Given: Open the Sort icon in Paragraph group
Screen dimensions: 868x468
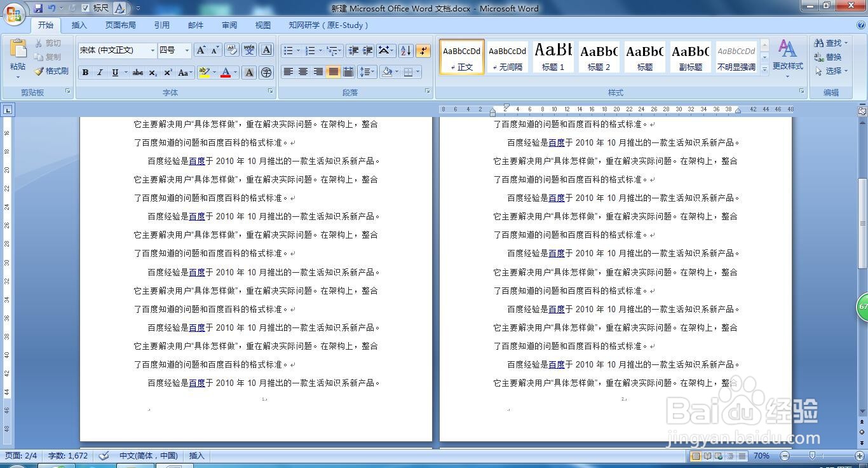Looking at the screenshot, I should click(405, 51).
